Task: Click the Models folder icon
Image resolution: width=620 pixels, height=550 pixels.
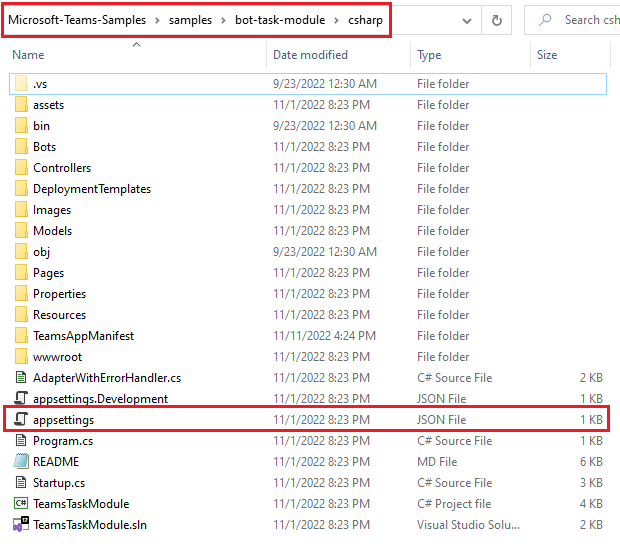Action: point(21,231)
